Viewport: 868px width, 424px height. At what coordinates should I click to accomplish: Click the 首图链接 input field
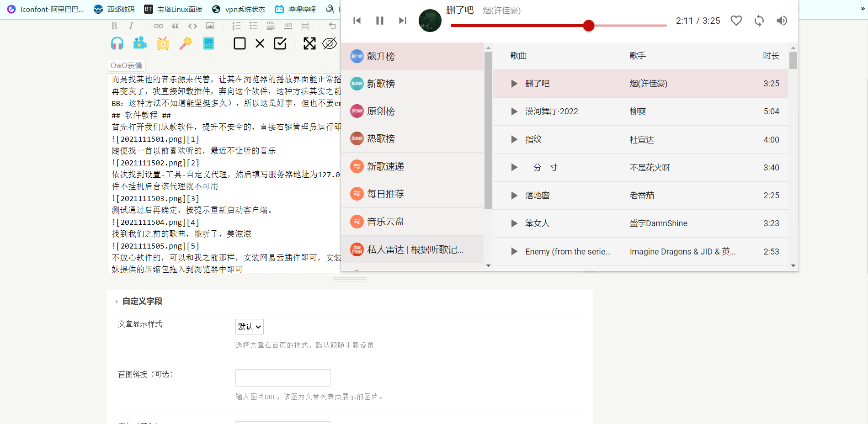pos(283,378)
